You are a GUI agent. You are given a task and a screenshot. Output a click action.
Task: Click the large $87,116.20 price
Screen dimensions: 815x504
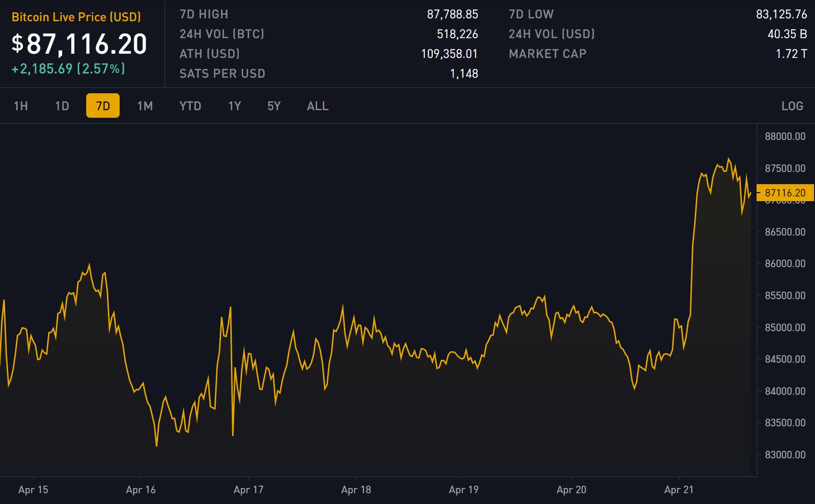point(79,44)
